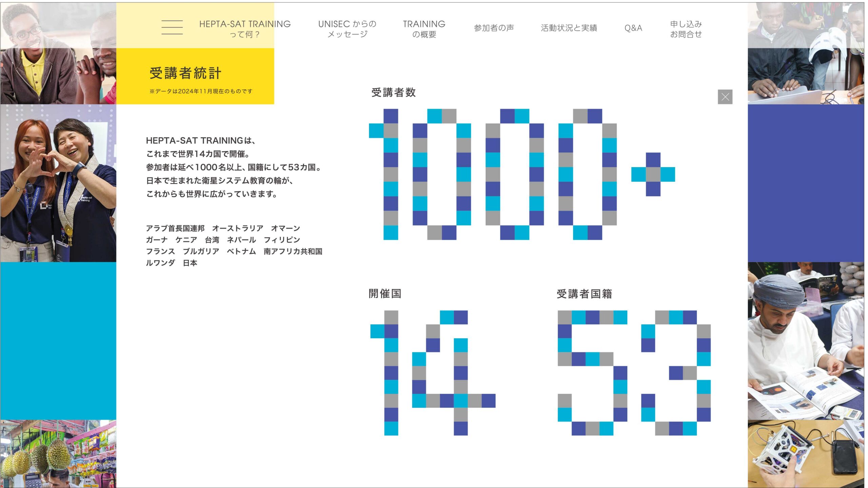Click text '日本で生まれた衛星システム教育の輪が、'
868x488 pixels.
[x=220, y=181]
